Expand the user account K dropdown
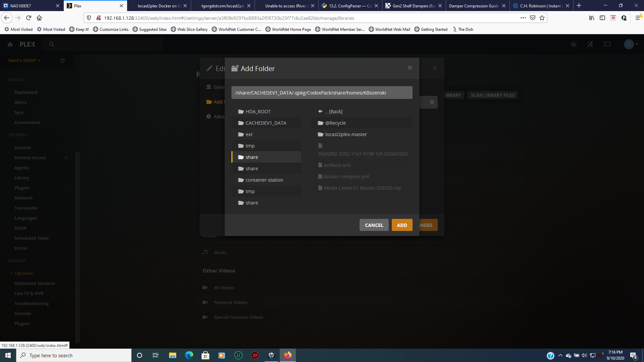Image resolution: width=644 pixels, height=362 pixels. tap(631, 44)
